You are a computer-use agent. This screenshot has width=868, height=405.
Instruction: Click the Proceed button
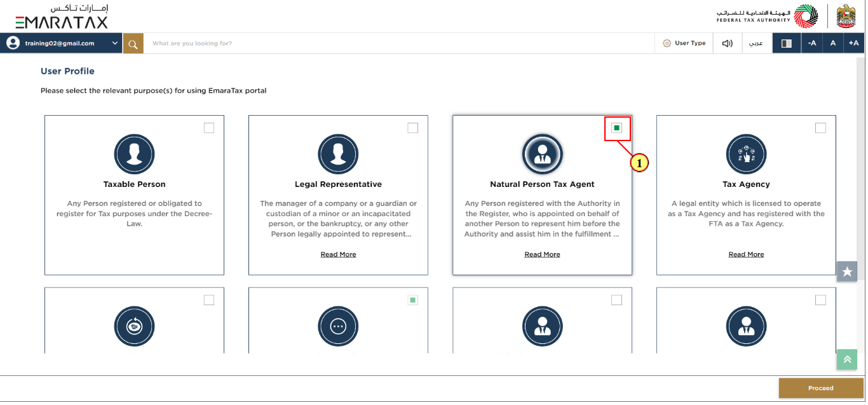820,388
